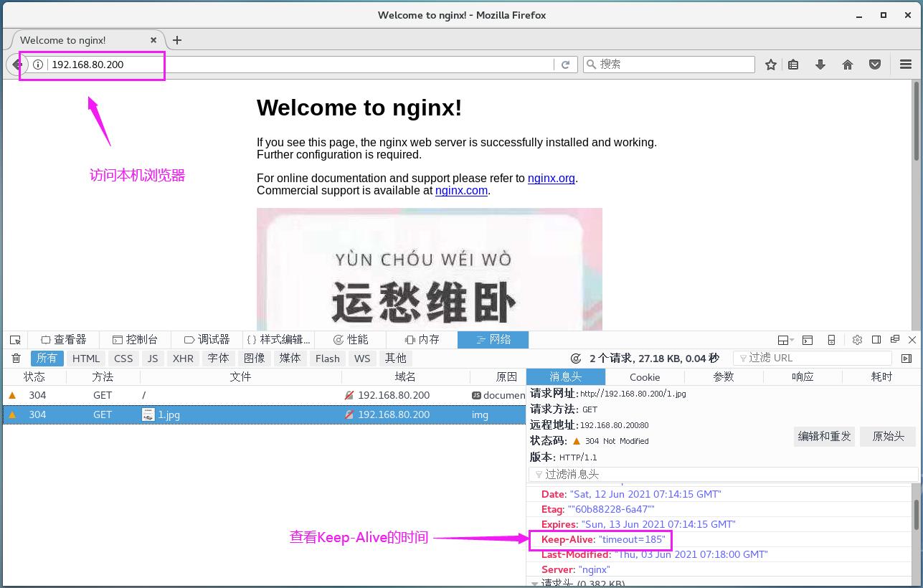Image resolution: width=923 pixels, height=588 pixels.
Task: Follow the nginx.org link
Action: (552, 178)
